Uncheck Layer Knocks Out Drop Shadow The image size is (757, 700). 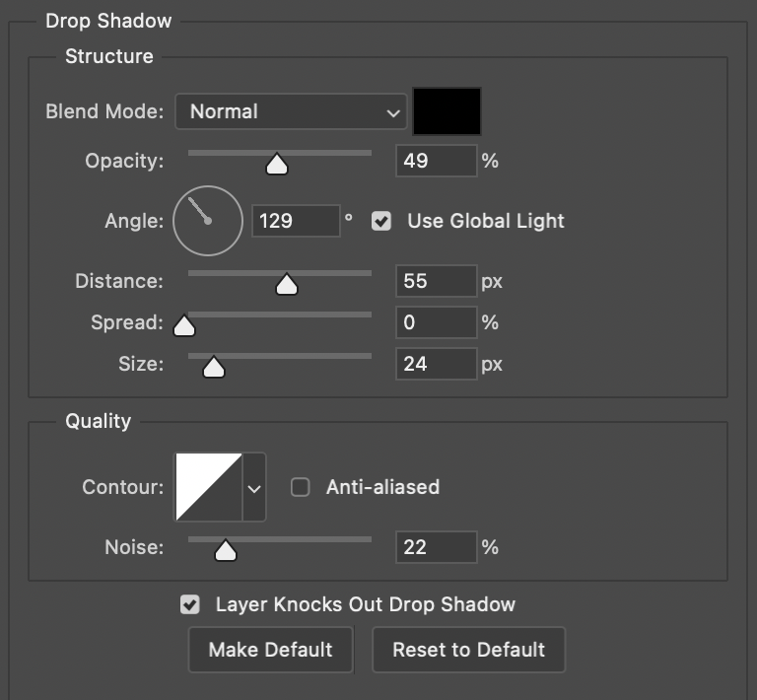coord(189,604)
